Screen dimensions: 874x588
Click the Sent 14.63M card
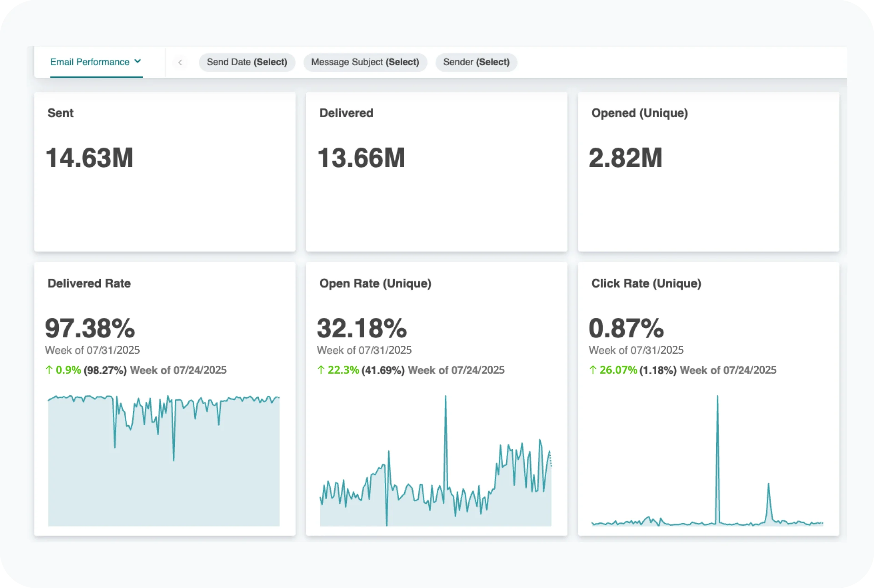click(89, 158)
